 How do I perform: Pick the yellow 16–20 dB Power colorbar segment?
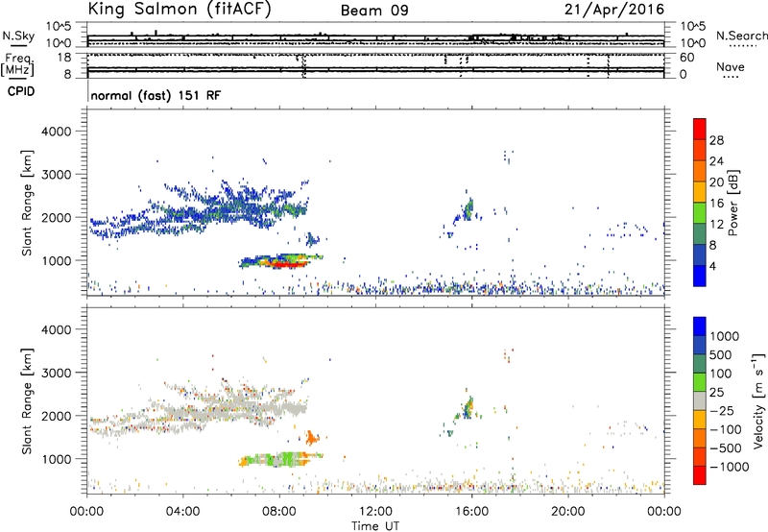700,191
